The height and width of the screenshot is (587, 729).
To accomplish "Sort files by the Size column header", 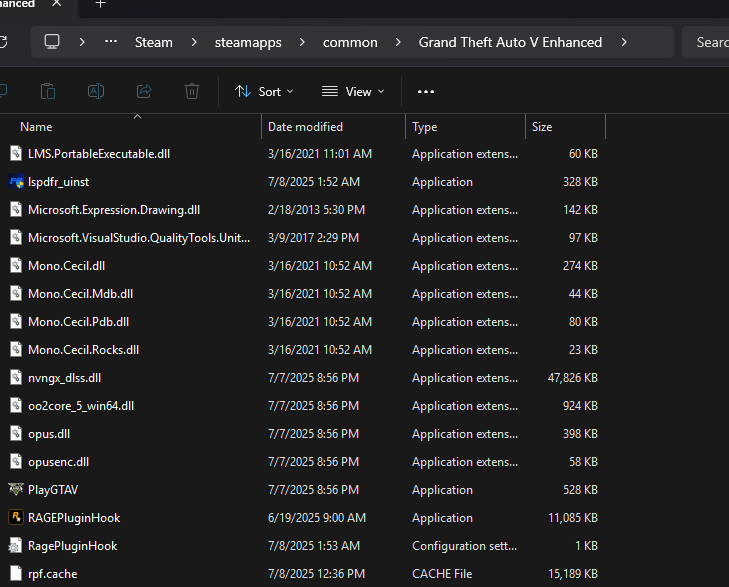I will point(542,127).
